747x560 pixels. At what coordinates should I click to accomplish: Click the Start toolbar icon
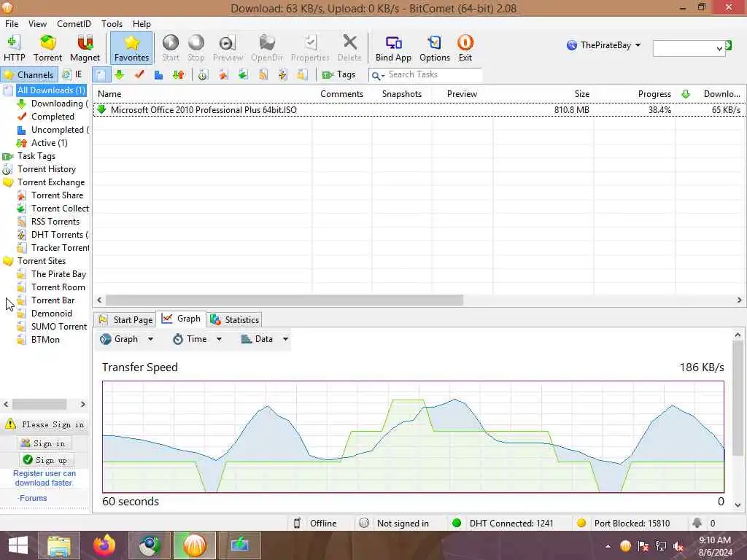tap(171, 48)
